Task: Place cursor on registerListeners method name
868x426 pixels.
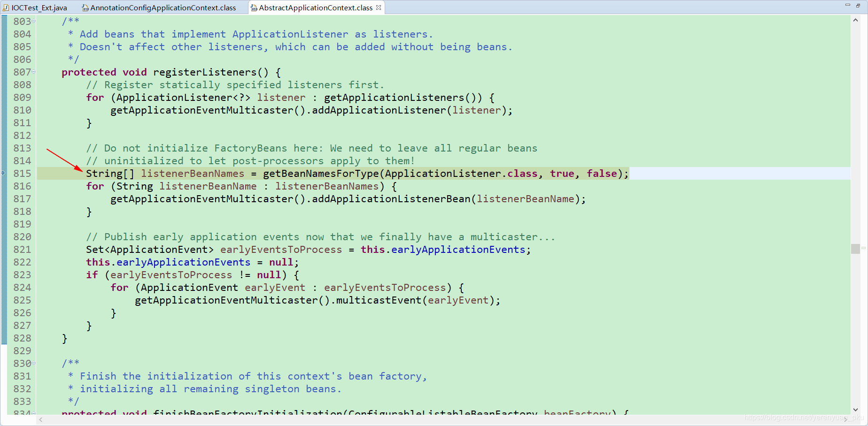Action: [x=205, y=72]
